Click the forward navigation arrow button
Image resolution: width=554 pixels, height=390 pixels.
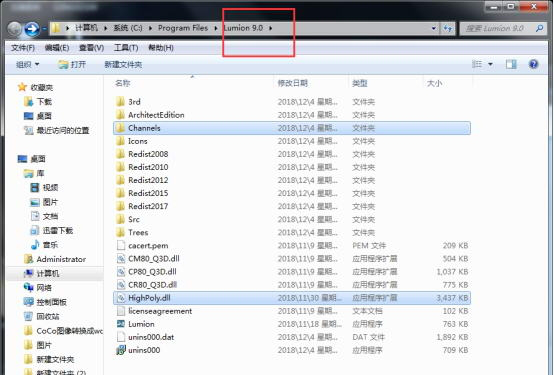(x=31, y=29)
